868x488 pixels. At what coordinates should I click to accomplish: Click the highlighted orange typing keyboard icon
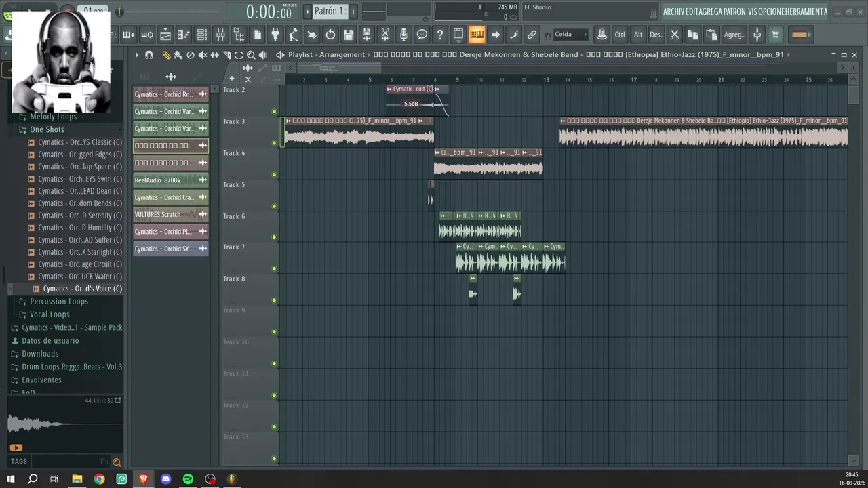[x=477, y=35]
